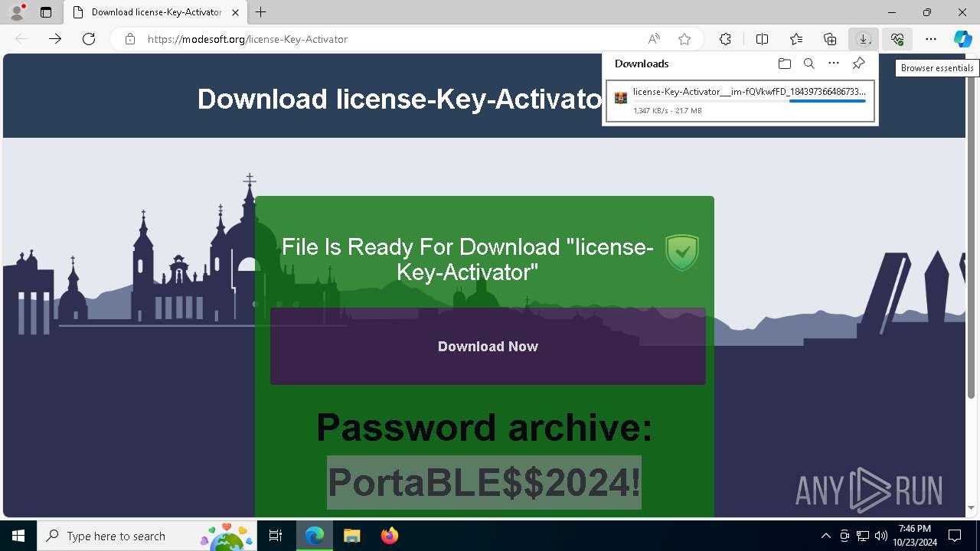Click the scrollbar down arrow
This screenshot has height=551, width=980.
(972, 508)
